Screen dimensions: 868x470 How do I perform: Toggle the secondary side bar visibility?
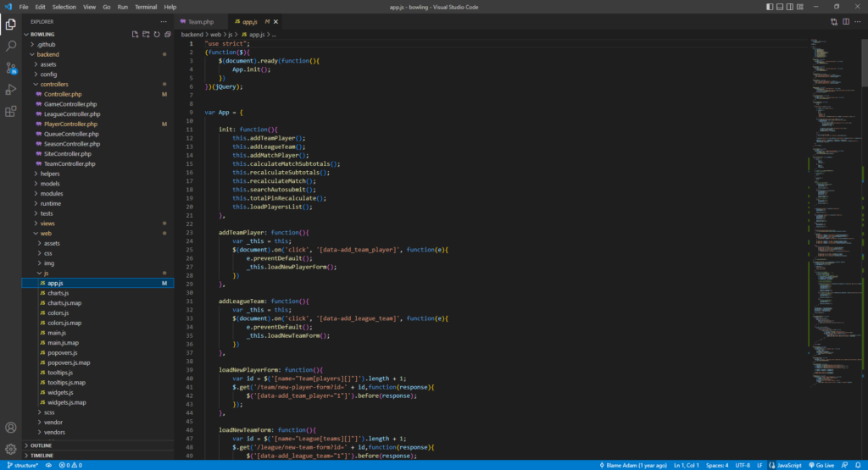[x=789, y=7]
